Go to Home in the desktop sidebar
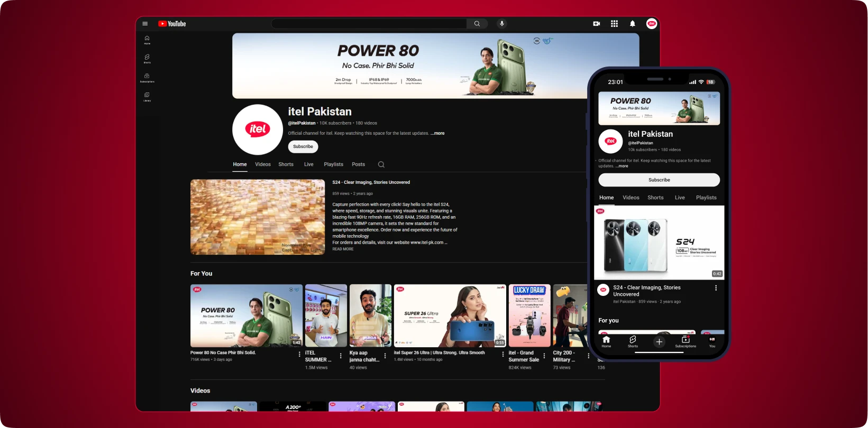The image size is (868, 428). pyautogui.click(x=147, y=40)
